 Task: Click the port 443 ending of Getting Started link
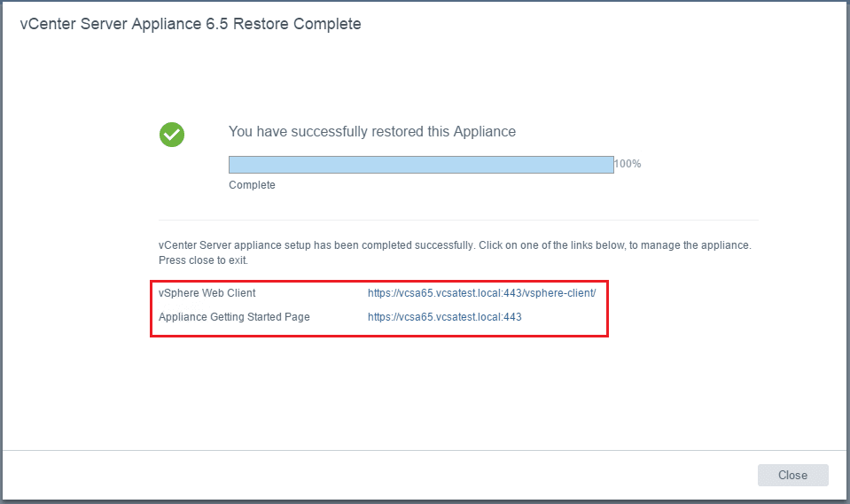coord(512,317)
